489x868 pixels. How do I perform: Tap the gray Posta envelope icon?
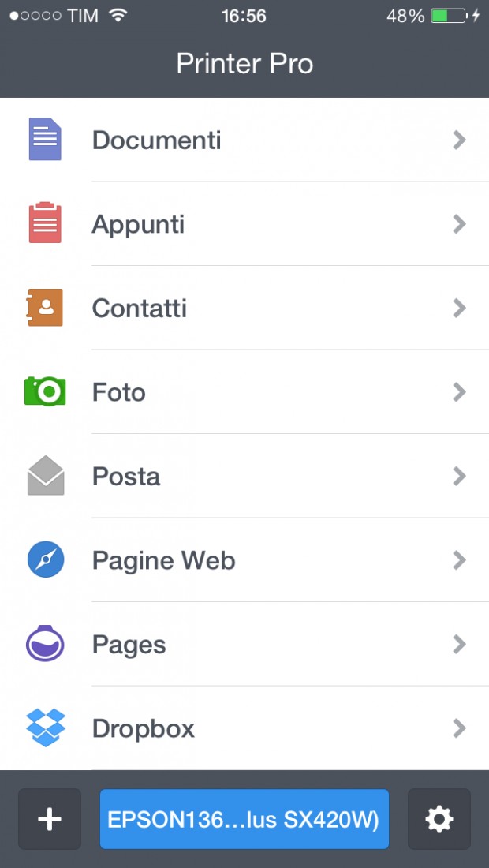coord(46,476)
